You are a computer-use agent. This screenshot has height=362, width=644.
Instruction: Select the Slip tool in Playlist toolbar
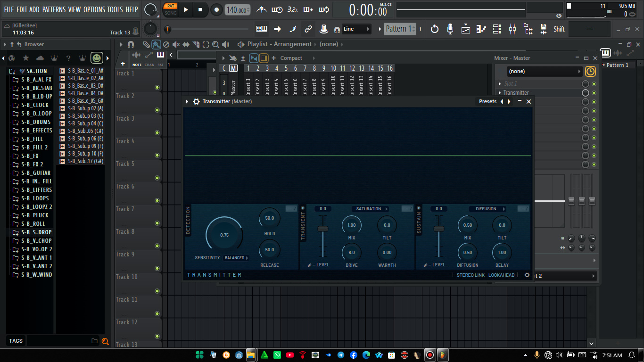[186, 45]
